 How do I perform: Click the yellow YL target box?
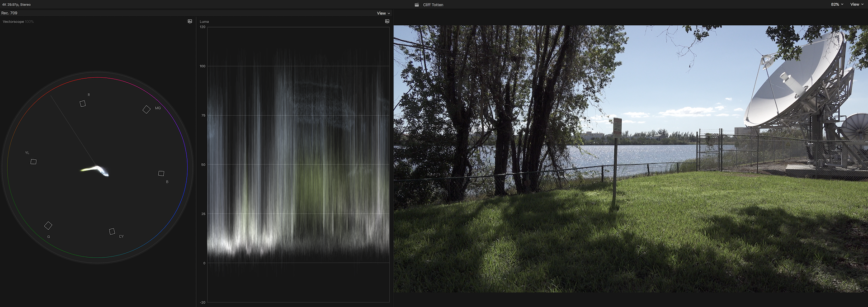33,161
